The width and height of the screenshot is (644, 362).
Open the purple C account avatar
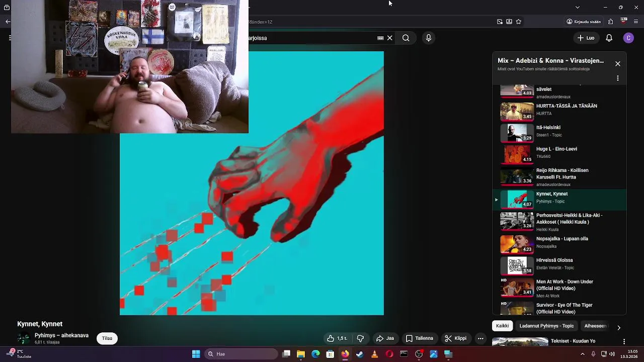coord(628,38)
